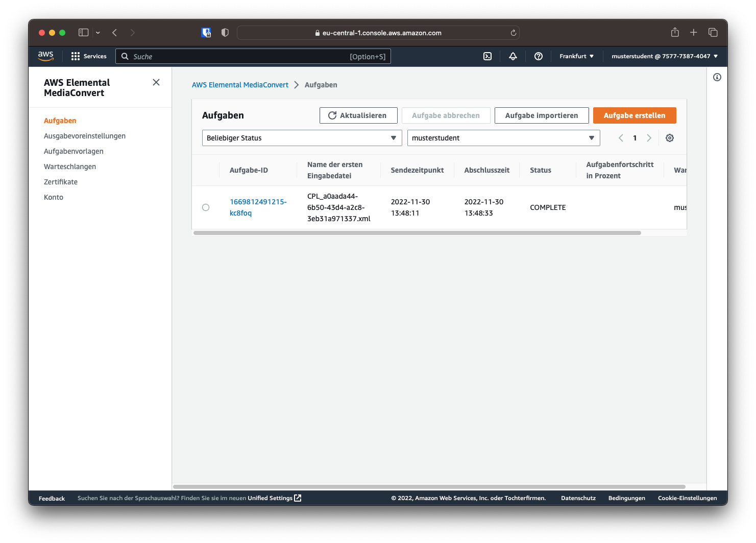Screen dimensions: 756x543
Task: Open the notifications bell
Action: tap(513, 56)
